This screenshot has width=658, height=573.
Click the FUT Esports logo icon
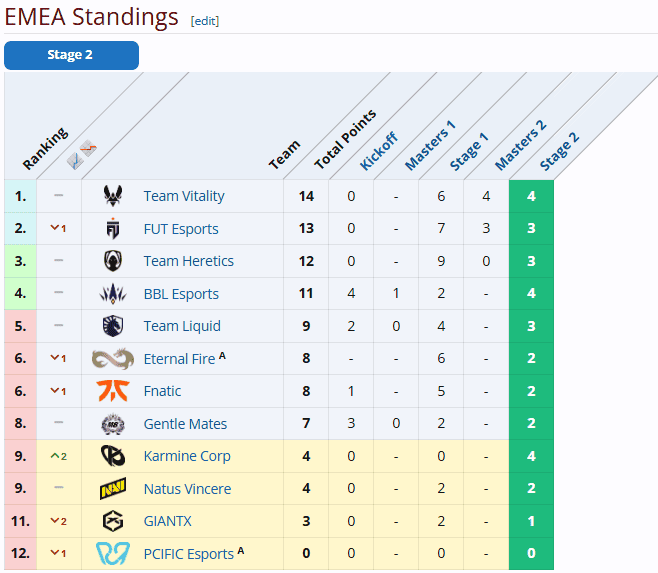tap(113, 228)
